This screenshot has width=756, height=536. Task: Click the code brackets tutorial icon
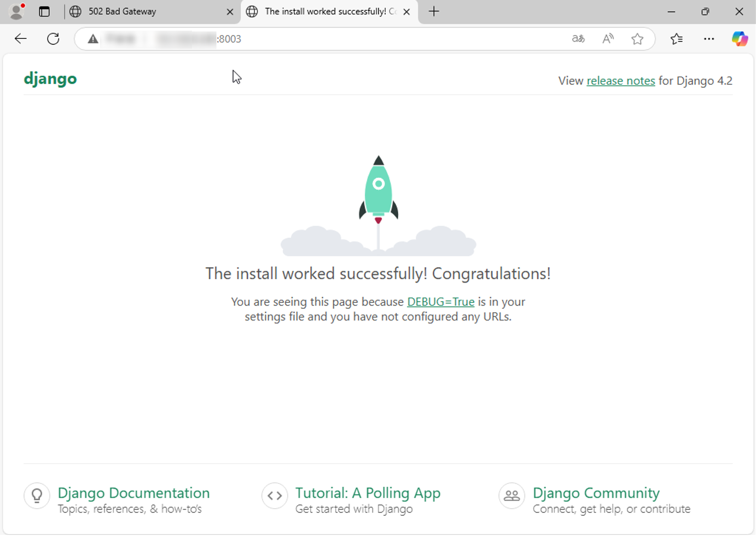click(x=275, y=495)
